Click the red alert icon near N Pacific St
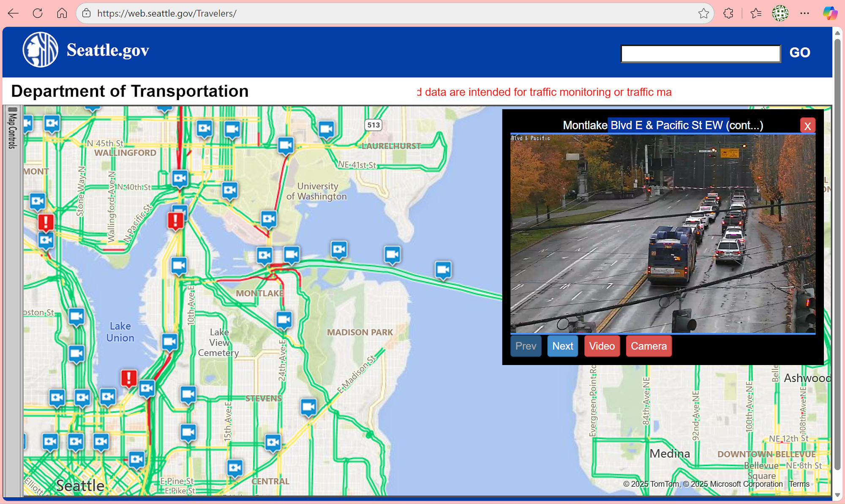The image size is (845, 504). tap(175, 220)
